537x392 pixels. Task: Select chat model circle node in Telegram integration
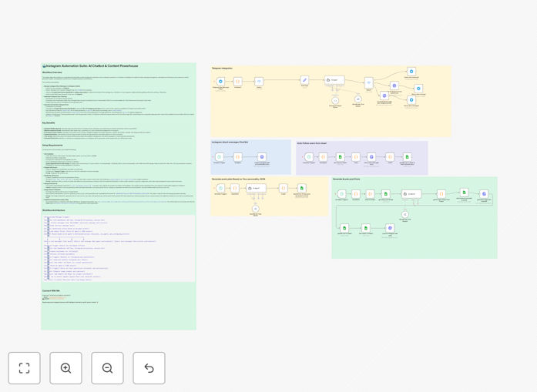[x=358, y=99]
